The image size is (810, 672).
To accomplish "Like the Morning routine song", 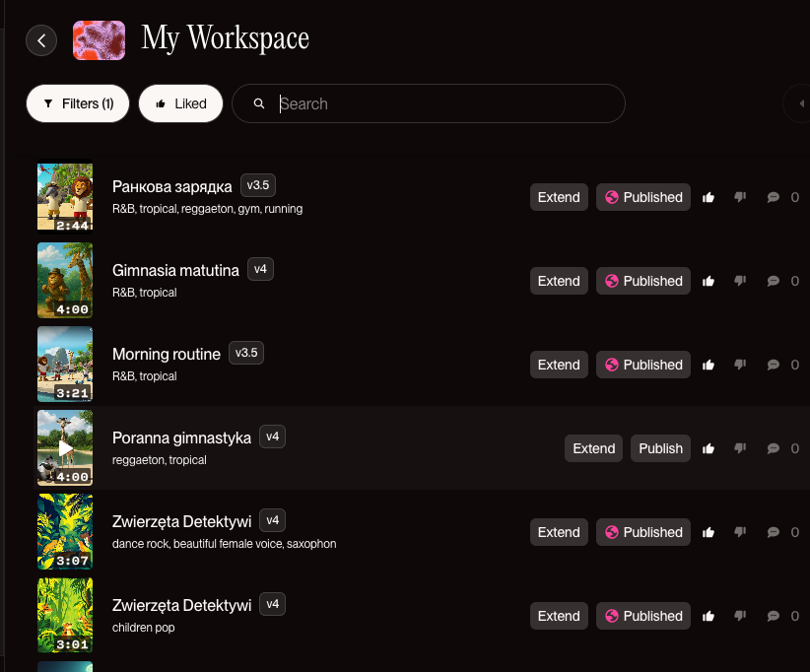I will [x=709, y=365].
